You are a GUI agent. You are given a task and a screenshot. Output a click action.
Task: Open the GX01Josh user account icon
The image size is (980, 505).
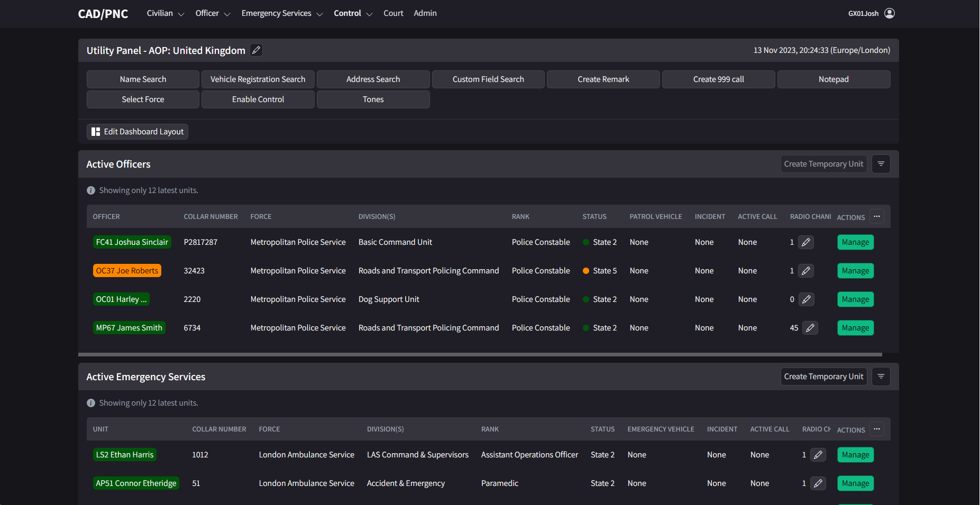pos(890,13)
